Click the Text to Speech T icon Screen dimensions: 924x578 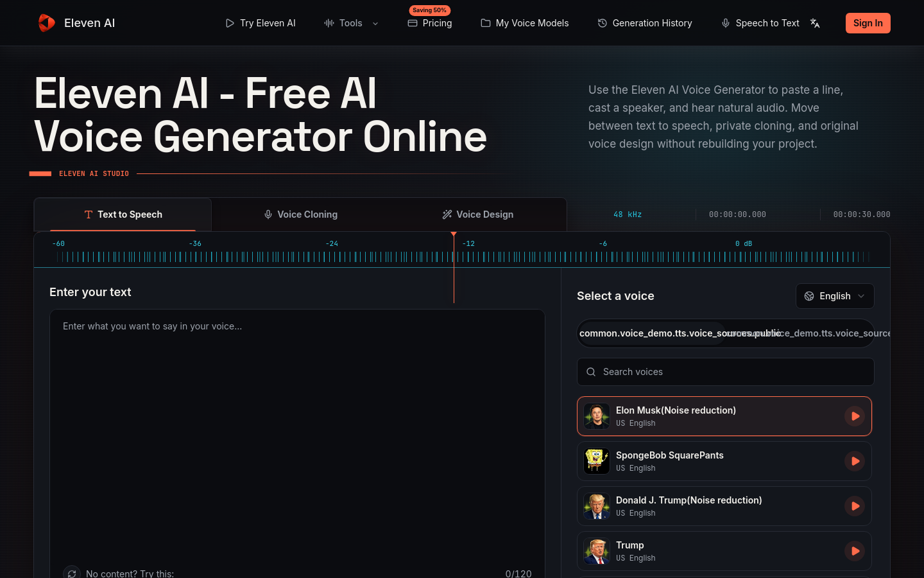pos(89,215)
